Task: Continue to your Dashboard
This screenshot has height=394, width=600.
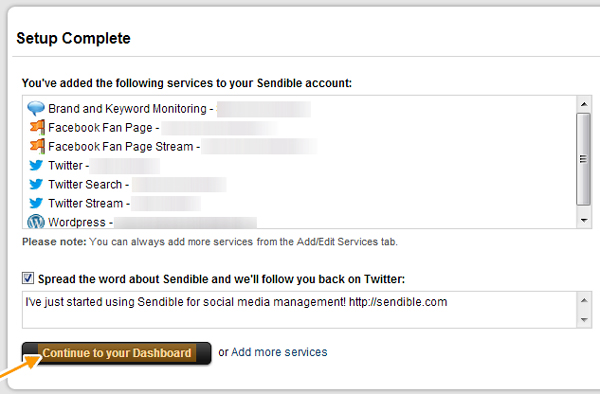Action: click(x=117, y=353)
